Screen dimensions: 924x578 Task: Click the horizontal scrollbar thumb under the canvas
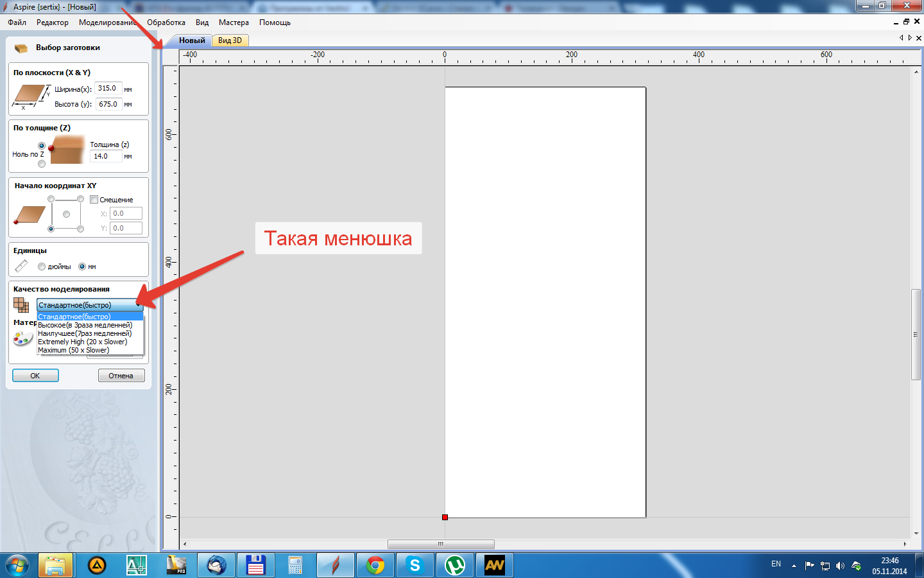tap(441, 544)
